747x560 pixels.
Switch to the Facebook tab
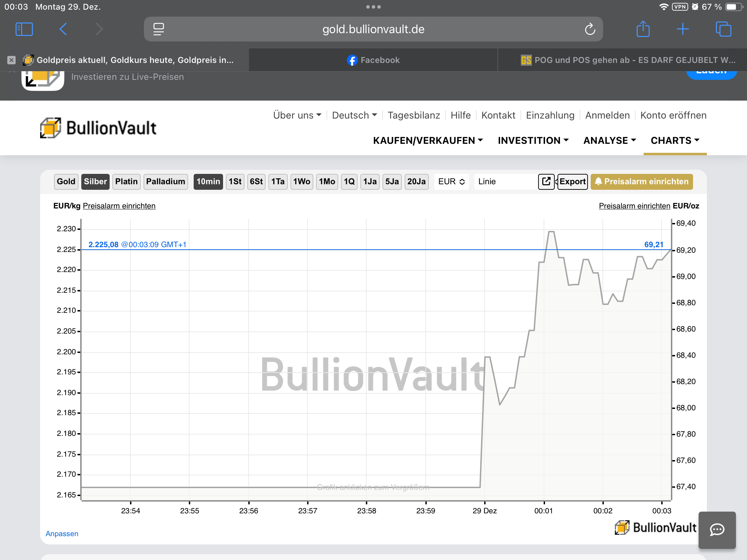pyautogui.click(x=373, y=60)
